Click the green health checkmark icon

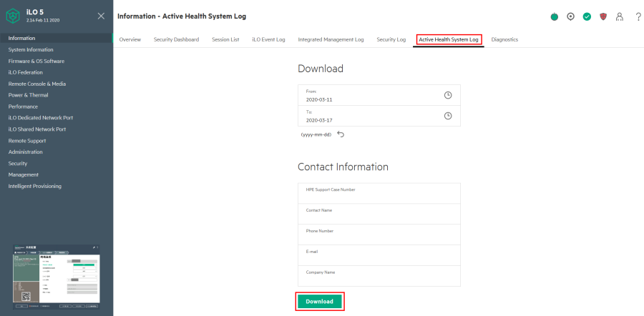pyautogui.click(x=587, y=17)
